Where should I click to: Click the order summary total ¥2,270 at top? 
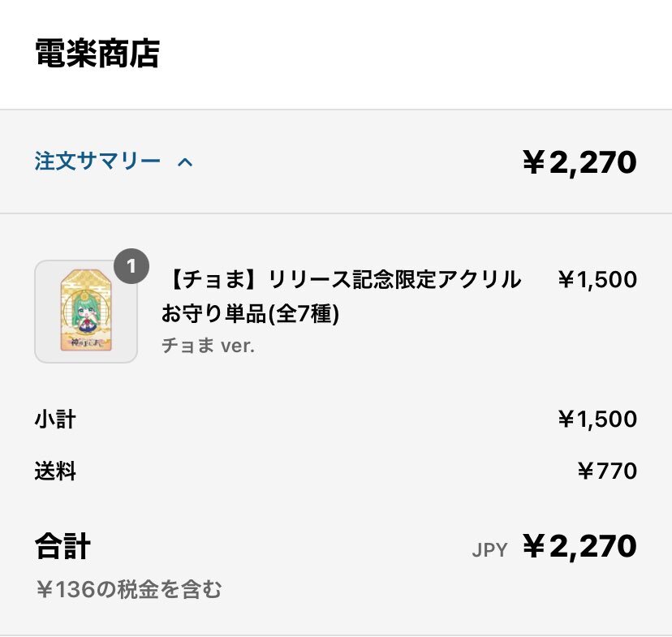click(579, 162)
